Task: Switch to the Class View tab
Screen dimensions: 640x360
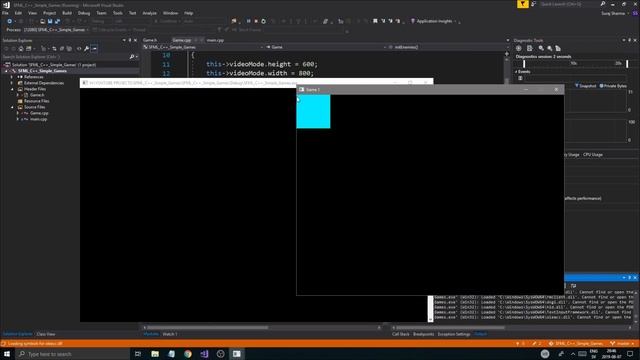Action: pyautogui.click(x=46, y=334)
